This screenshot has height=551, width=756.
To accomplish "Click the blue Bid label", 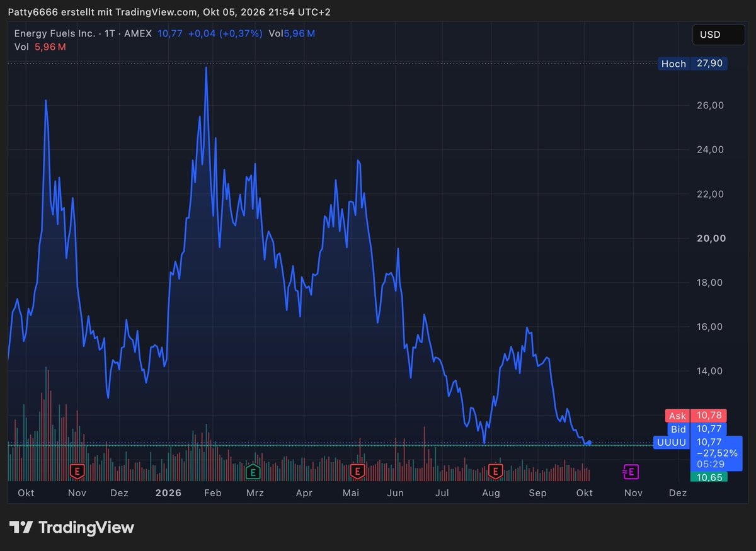I will click(x=678, y=429).
